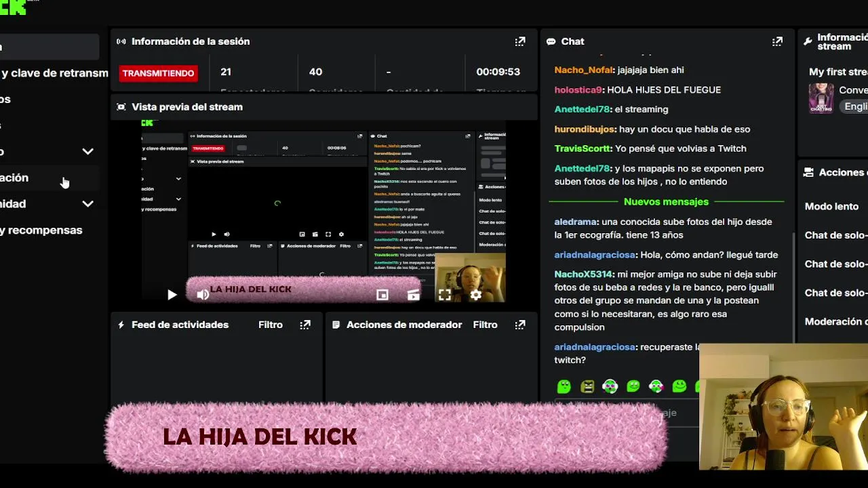This screenshot has height=488, width=868.
Task: Open Nacho_Nofal's user profile in chat
Action: click(584, 70)
